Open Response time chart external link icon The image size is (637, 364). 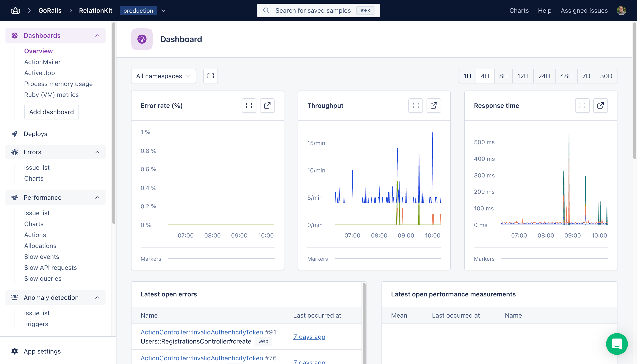pos(601,106)
